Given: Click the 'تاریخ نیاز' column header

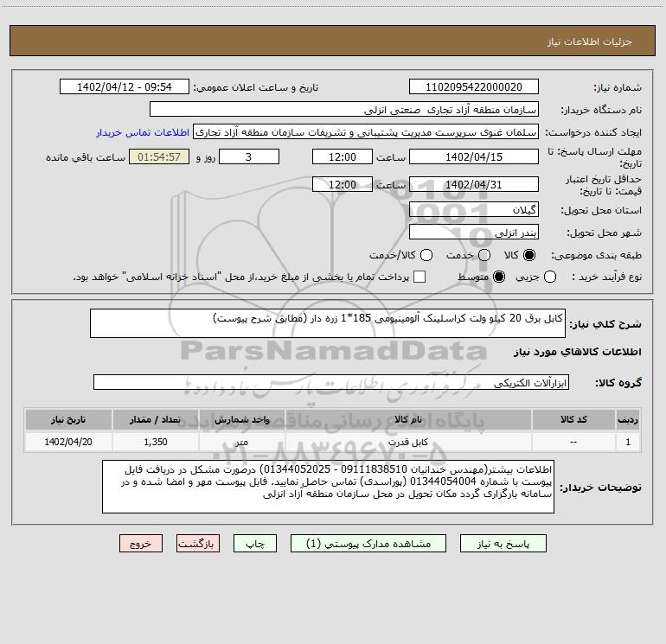Looking at the screenshot, I should (68, 419).
